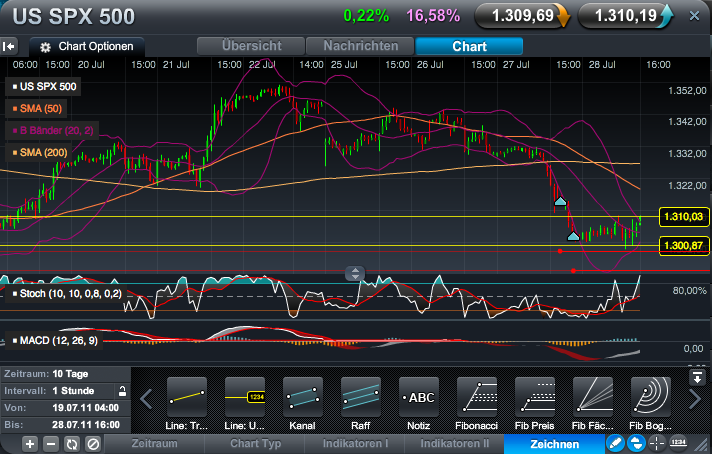This screenshot has width=712, height=454.
Task: Switch to the Zeitraum bottom tab
Action: [154, 444]
